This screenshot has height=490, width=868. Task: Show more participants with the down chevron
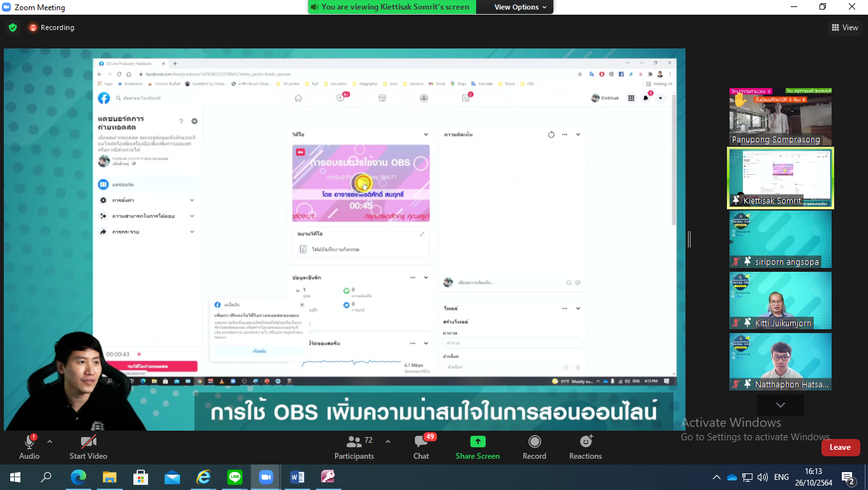tap(781, 405)
